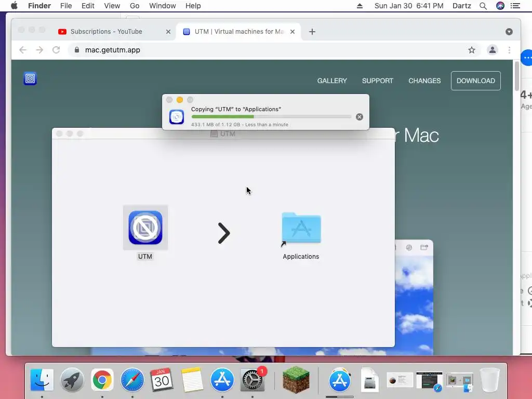Image resolution: width=532 pixels, height=399 pixels.
Task: Launch Minecraft grass block icon
Action: tap(296, 380)
